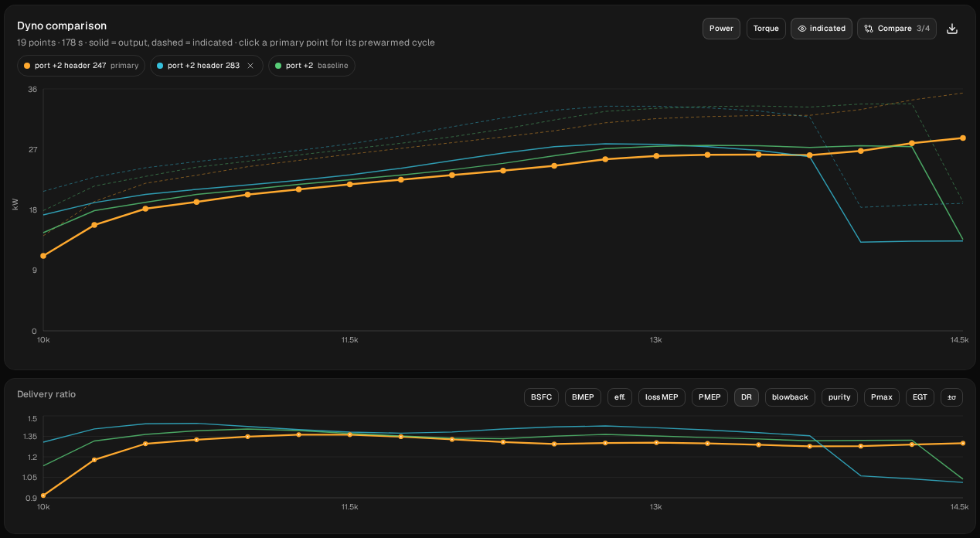
Task: Click the delivery ratio point at 10k
Action: (43, 495)
